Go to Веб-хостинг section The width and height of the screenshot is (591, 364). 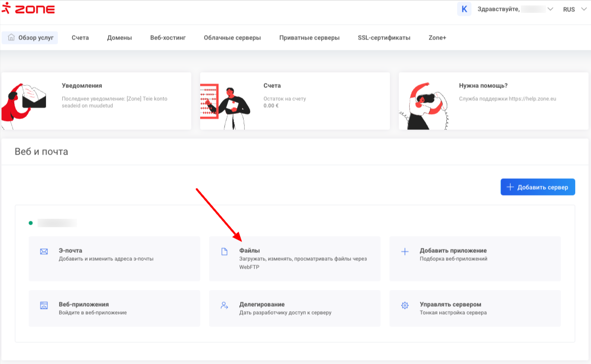168,38
